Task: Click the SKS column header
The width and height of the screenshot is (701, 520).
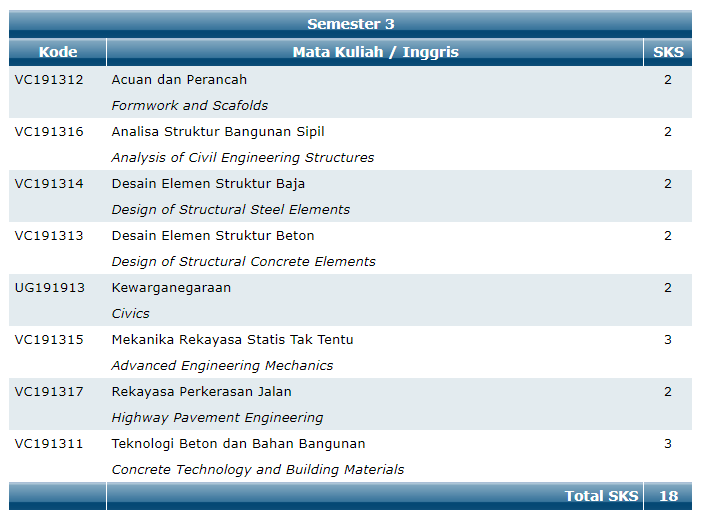Action: (x=667, y=52)
